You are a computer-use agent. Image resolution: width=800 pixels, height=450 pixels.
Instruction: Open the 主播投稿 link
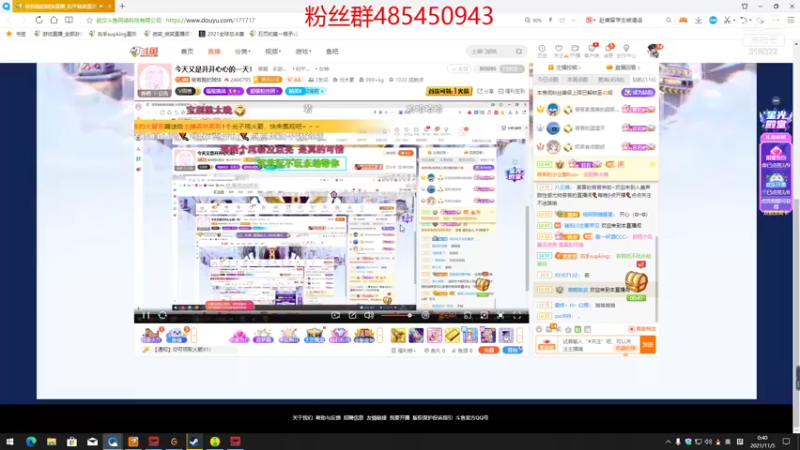(x=565, y=67)
